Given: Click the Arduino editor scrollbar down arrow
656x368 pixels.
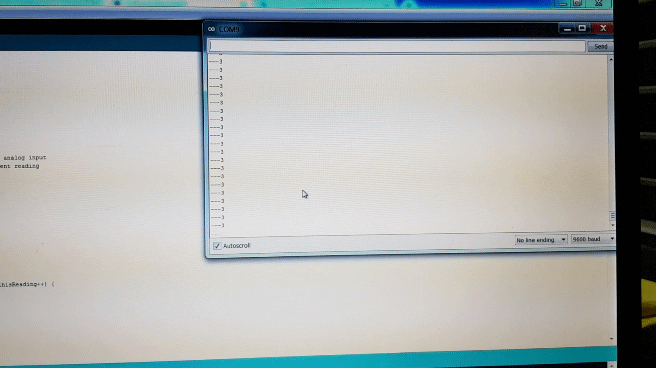Looking at the screenshot, I should coord(612,339).
